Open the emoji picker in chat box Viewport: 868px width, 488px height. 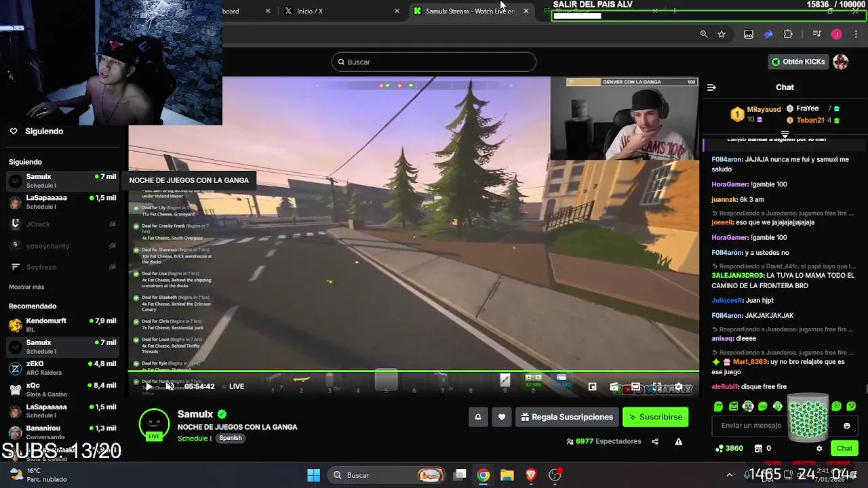click(x=846, y=426)
